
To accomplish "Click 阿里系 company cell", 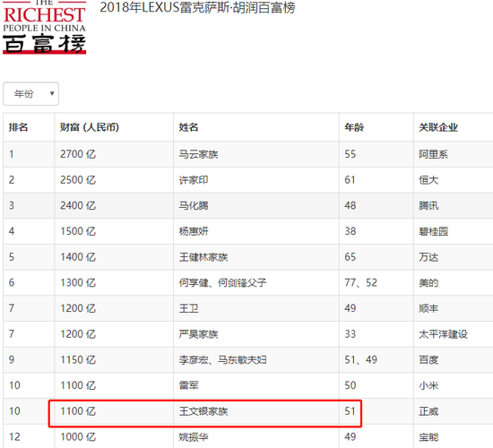I will click(433, 154).
